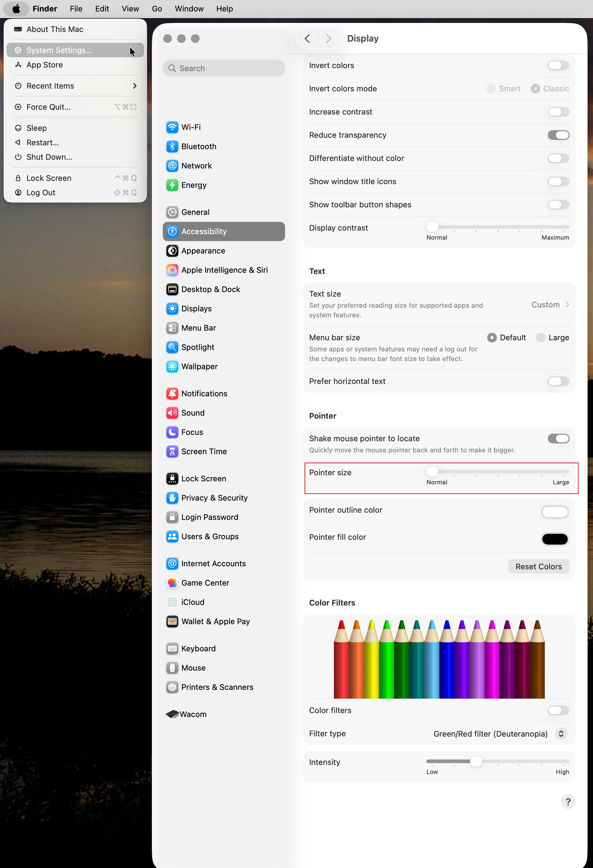593x868 pixels.
Task: Click the help question mark button
Action: pyautogui.click(x=568, y=801)
